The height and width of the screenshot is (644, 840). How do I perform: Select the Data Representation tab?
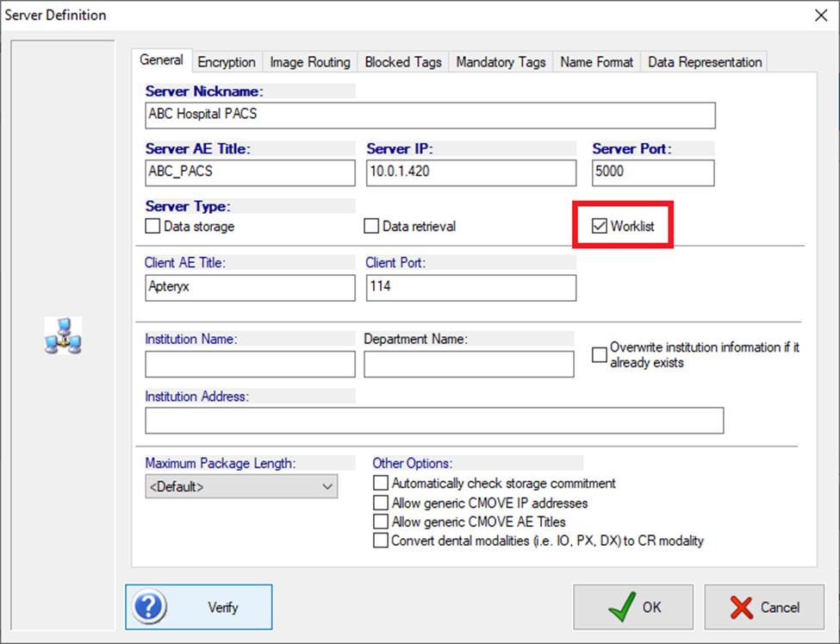pos(705,62)
